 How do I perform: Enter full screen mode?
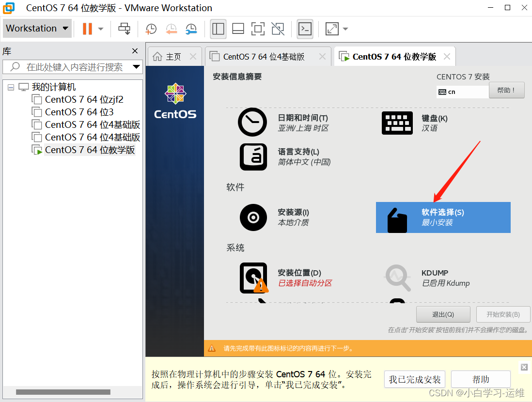(x=258, y=29)
